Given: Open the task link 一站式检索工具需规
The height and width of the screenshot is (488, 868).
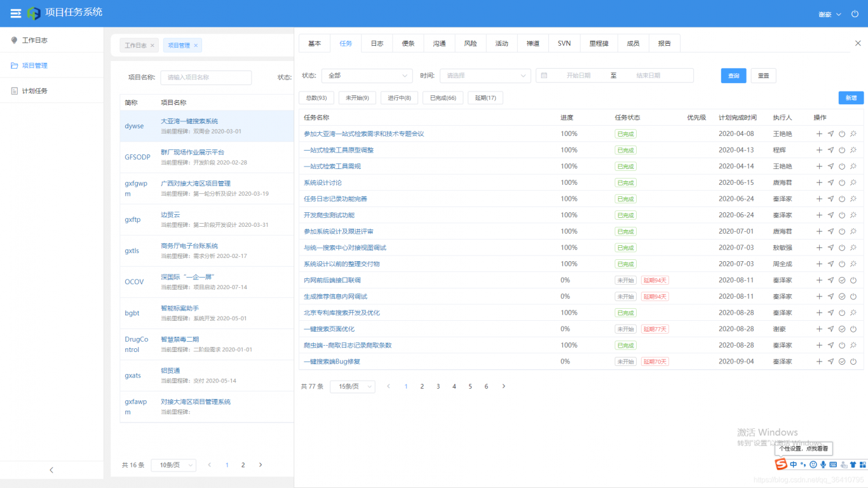Looking at the screenshot, I should tap(332, 166).
